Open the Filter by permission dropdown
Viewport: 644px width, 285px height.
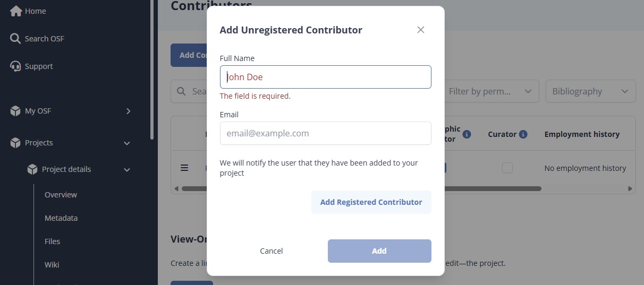(489, 91)
